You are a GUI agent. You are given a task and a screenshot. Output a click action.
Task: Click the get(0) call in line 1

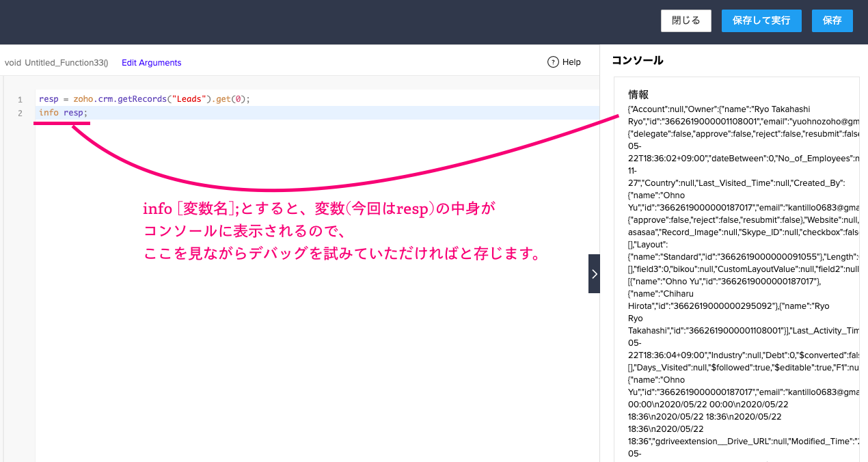tap(231, 99)
